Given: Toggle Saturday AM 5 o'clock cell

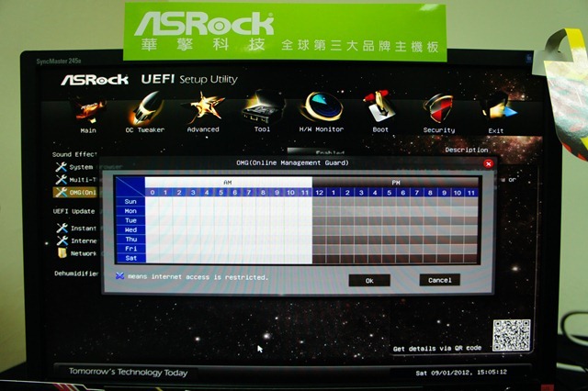Looking at the screenshot, I should [221, 258].
